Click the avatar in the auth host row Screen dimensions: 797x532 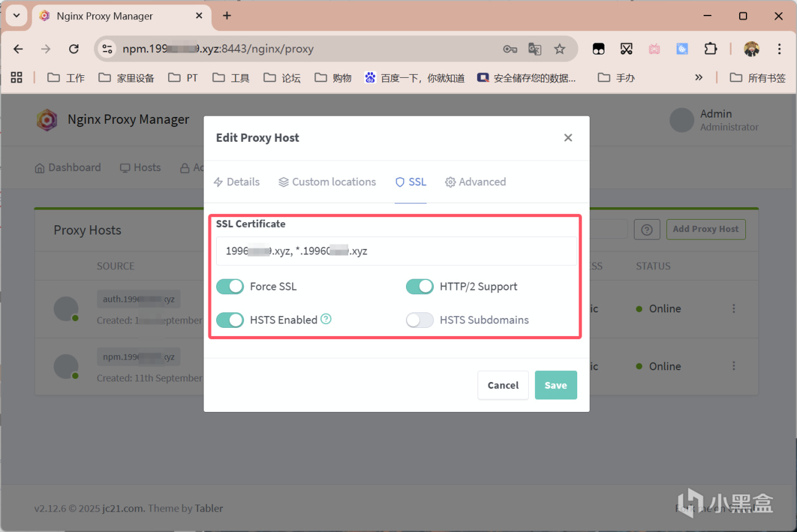pyautogui.click(x=66, y=309)
